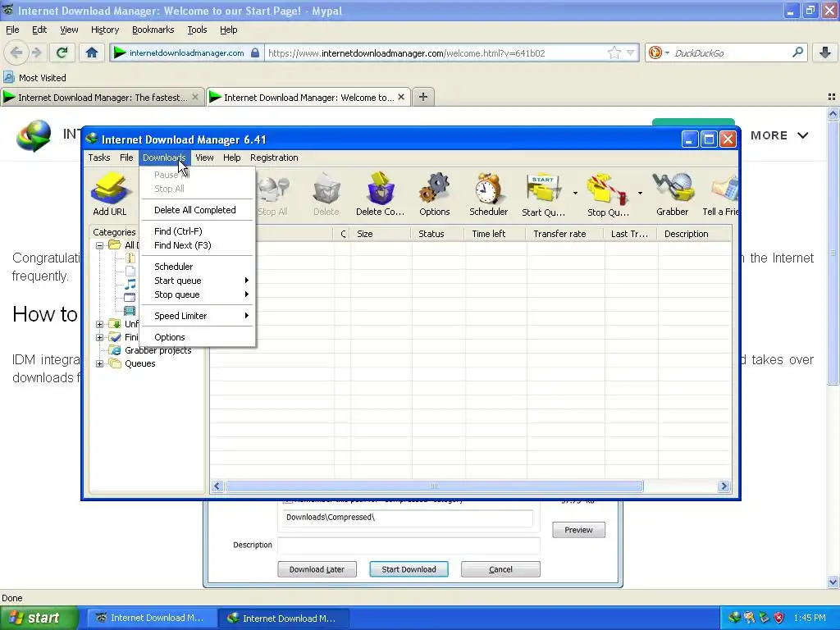Viewport: 840px width, 630px height.
Task: Click the browser Back arrow
Action: 16,52
